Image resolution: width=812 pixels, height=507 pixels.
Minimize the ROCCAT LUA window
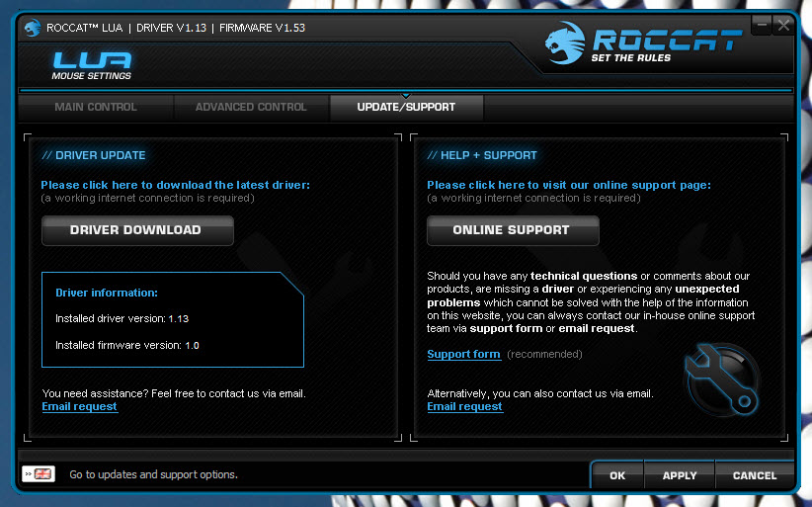[762, 25]
